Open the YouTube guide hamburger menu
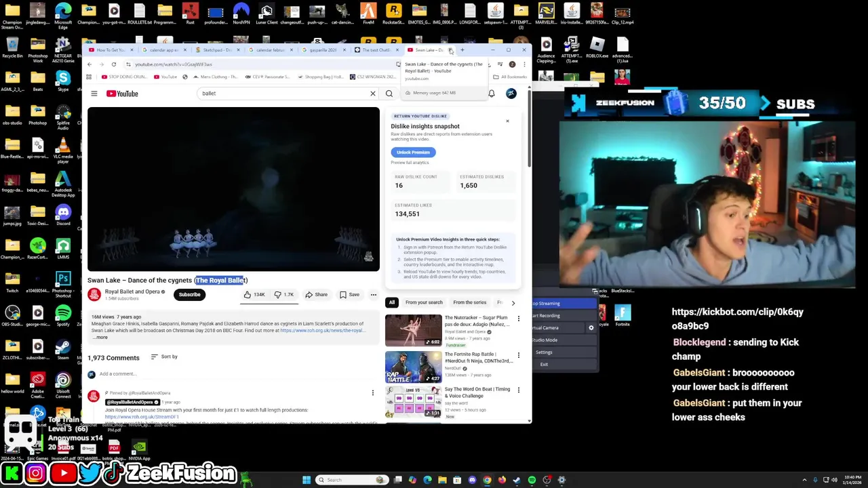The height and width of the screenshot is (488, 868). (x=94, y=94)
